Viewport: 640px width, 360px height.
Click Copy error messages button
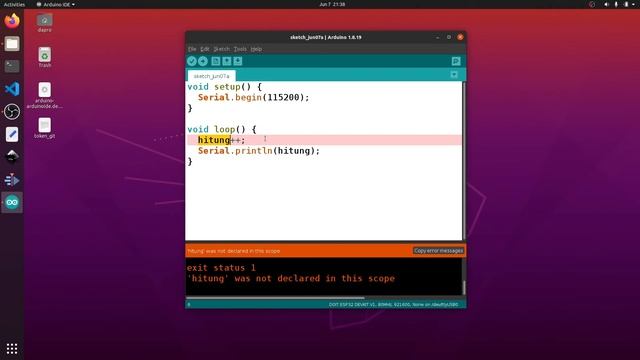tap(438, 251)
